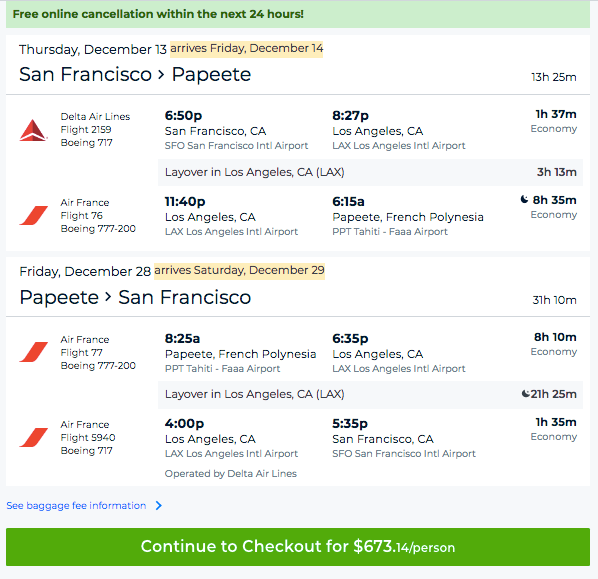Click the Air France logo for Flight 77
This screenshot has height=579, width=598.
click(x=34, y=352)
